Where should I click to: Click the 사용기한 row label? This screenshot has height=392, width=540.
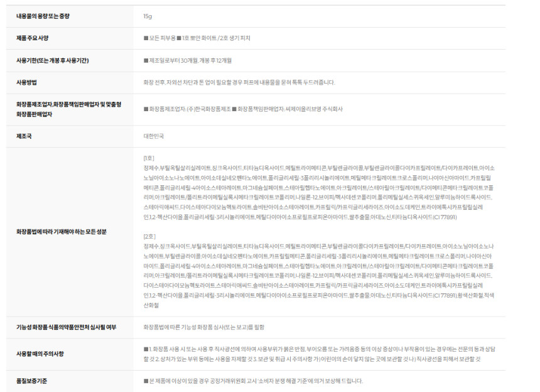click(x=52, y=61)
